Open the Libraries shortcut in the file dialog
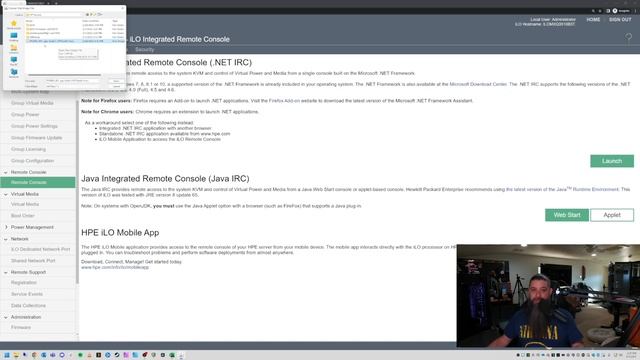640x360 pixels. pyautogui.click(x=13, y=49)
